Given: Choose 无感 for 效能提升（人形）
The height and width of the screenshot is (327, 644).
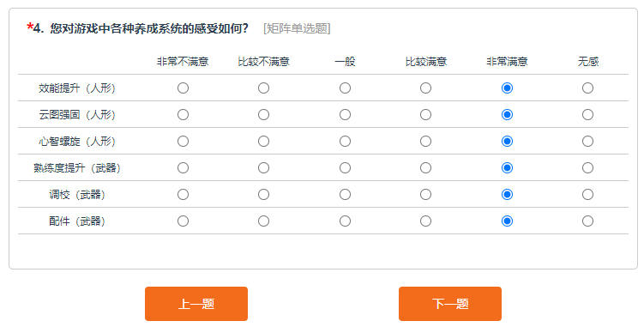Looking at the screenshot, I should pos(587,88).
